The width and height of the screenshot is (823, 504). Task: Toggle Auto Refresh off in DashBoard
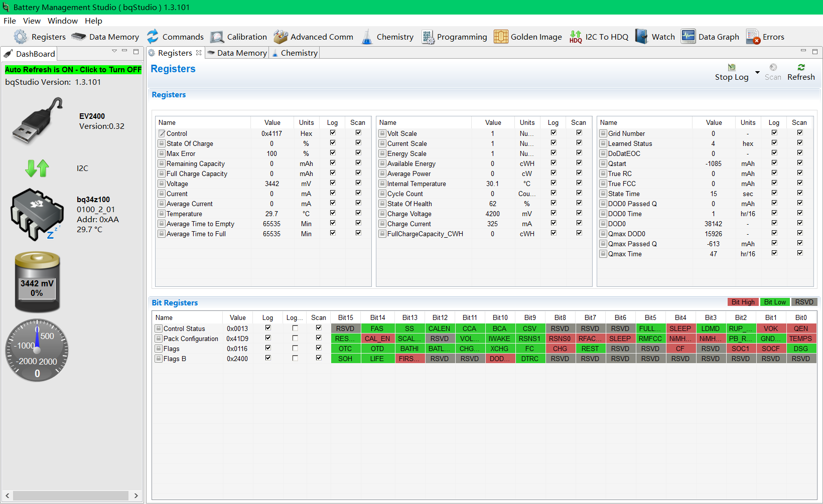(x=73, y=70)
